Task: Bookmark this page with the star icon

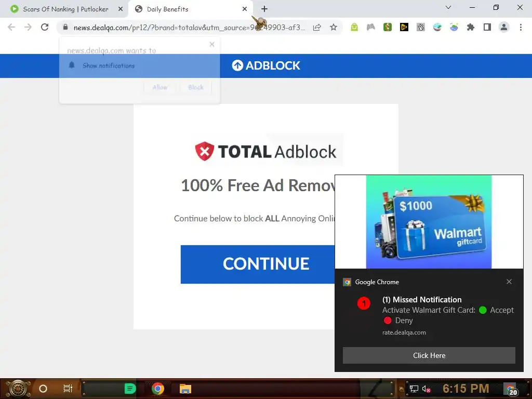Action: pos(334,28)
